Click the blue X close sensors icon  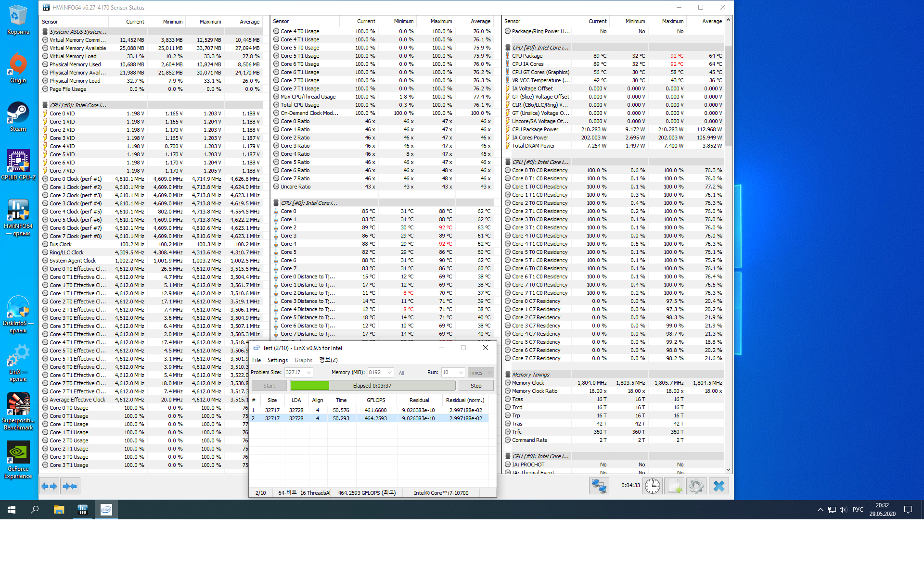pyautogui.click(x=719, y=486)
